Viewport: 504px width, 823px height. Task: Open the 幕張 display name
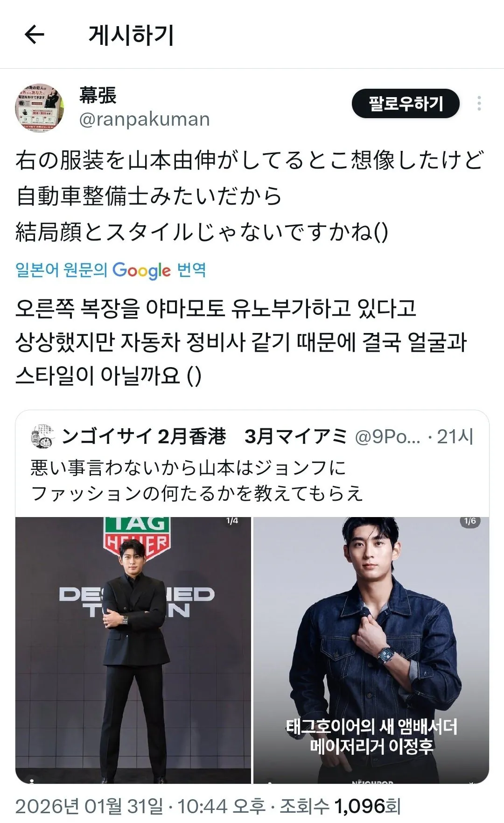coord(98,95)
